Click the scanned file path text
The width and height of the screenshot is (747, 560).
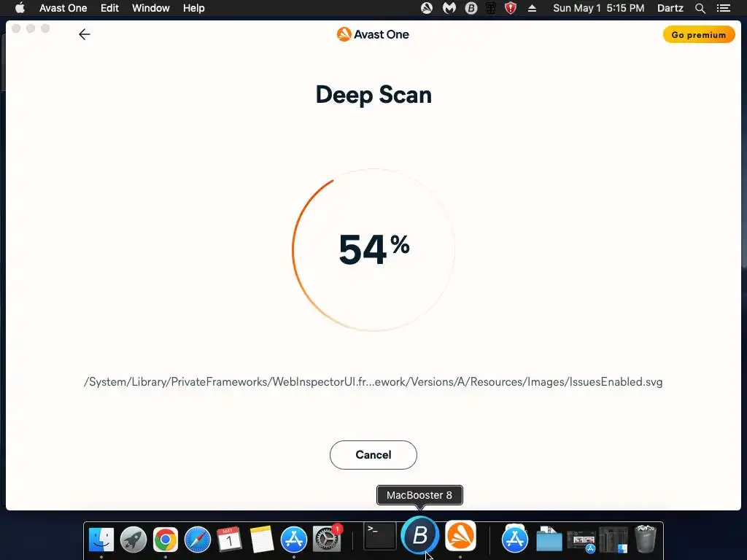coord(373,382)
